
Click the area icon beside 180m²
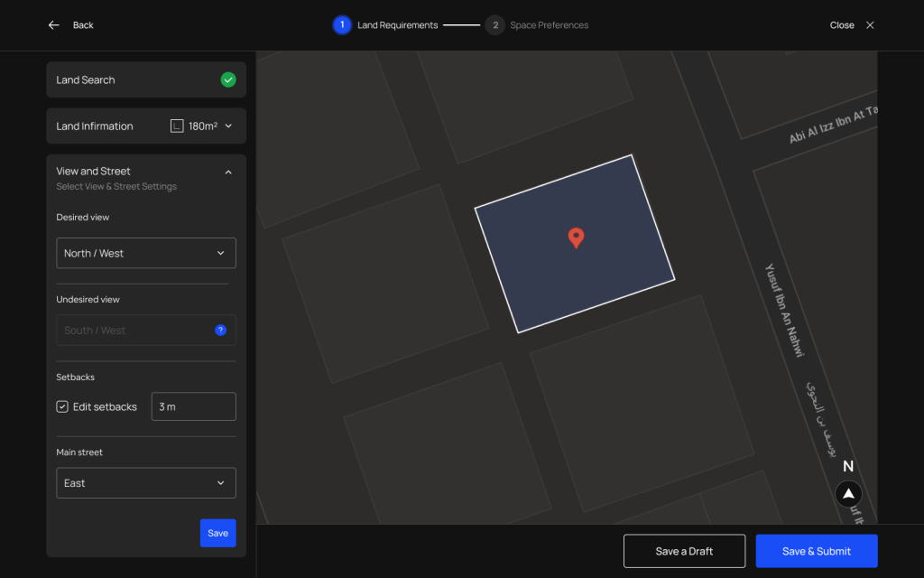177,126
